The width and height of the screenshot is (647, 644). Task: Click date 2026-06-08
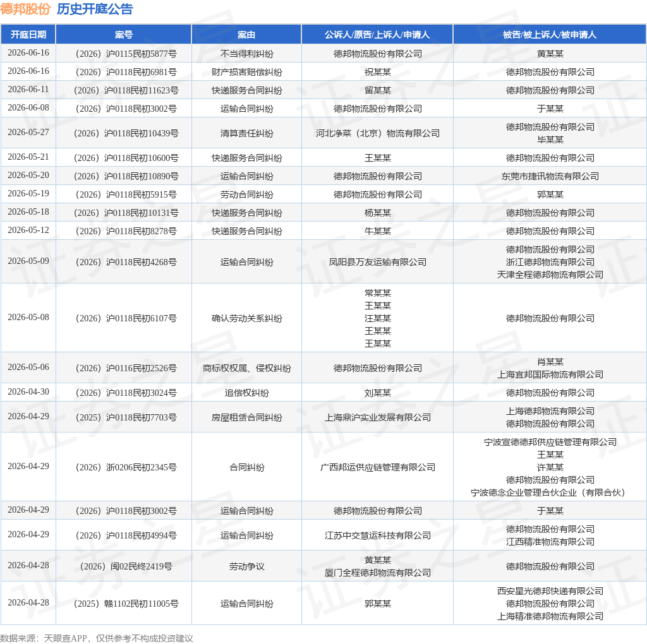pos(28,107)
